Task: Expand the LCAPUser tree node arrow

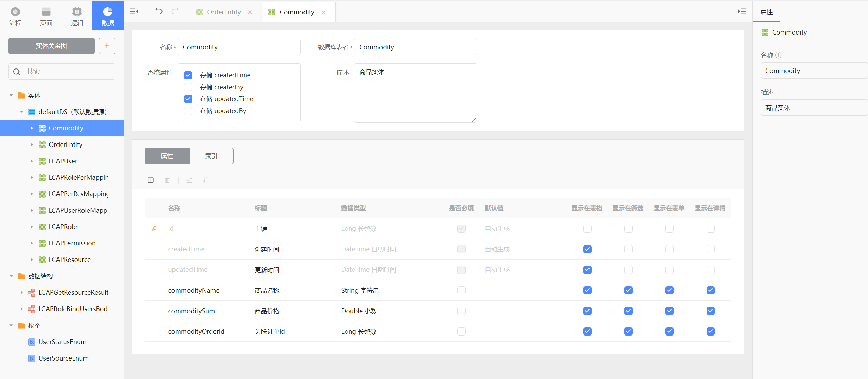Action: (x=31, y=161)
